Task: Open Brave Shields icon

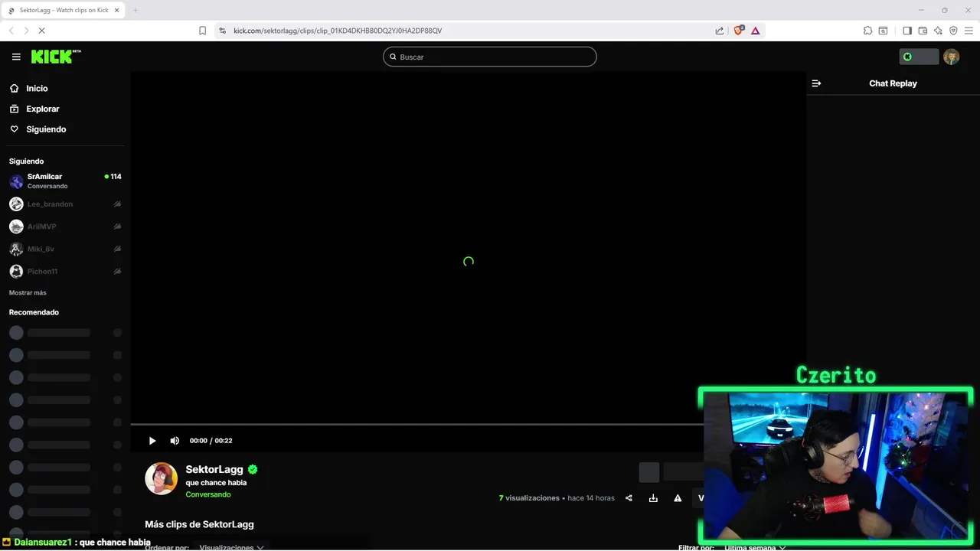Action: coord(739,31)
